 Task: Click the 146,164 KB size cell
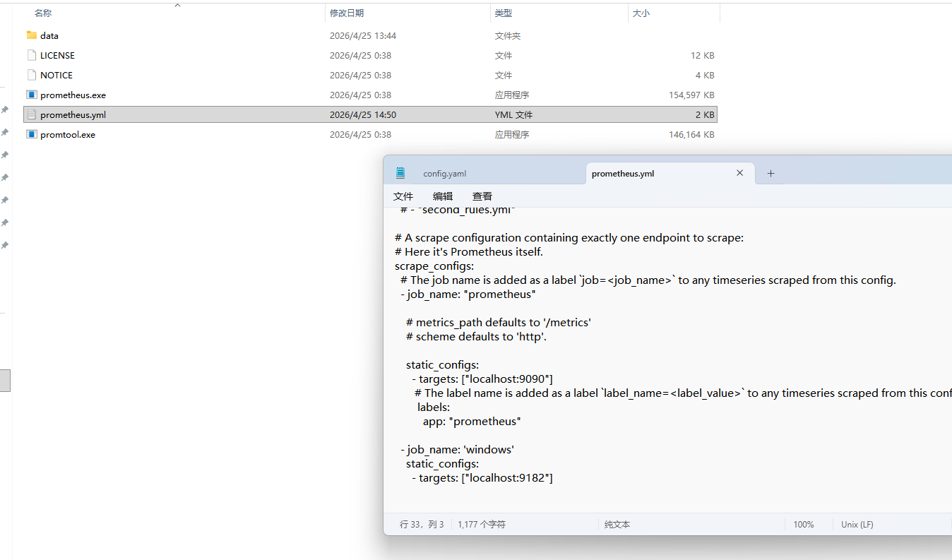(691, 135)
